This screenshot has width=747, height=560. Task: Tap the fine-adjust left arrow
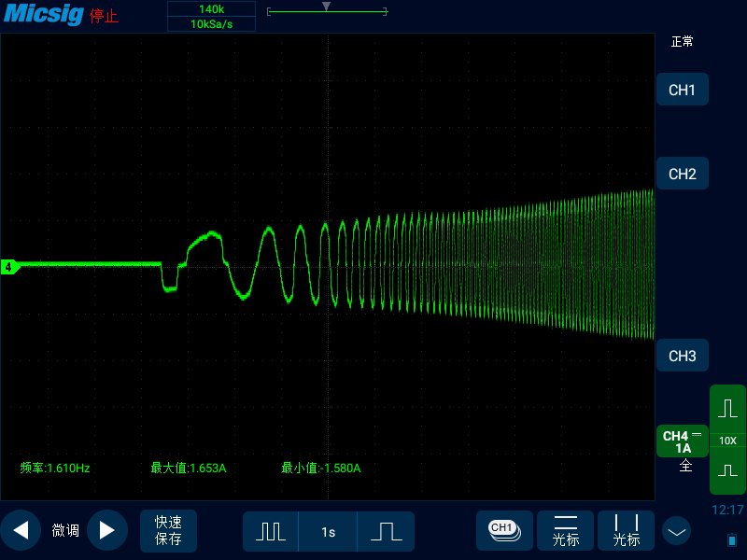tap(21, 530)
